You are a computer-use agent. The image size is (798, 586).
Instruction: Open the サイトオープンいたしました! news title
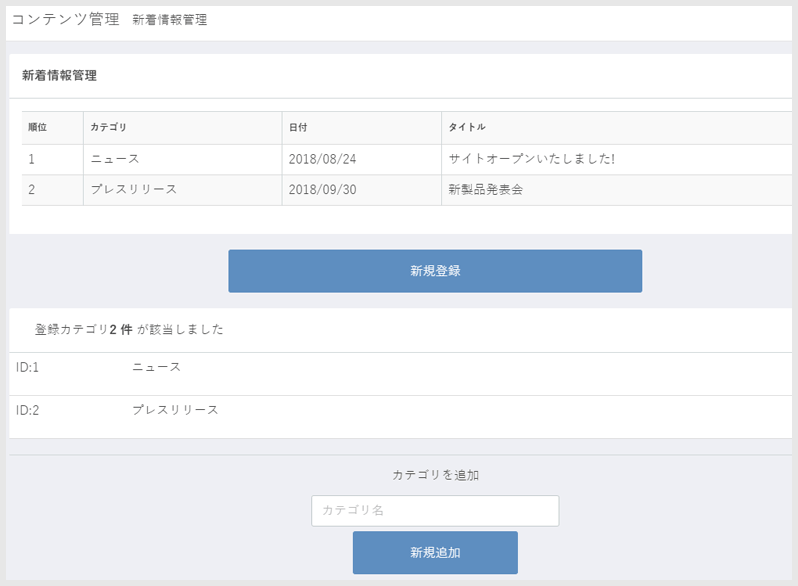click(x=531, y=159)
